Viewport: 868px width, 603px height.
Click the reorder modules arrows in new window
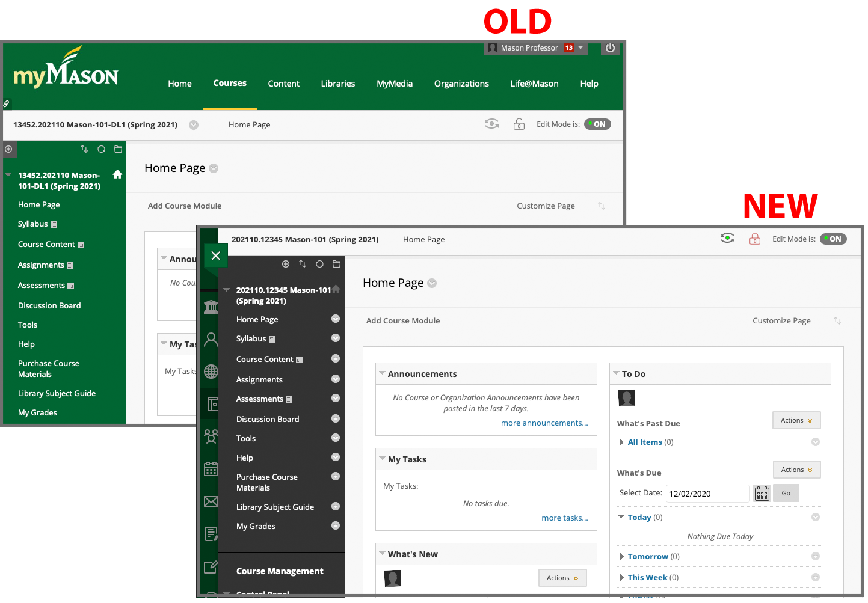coord(837,320)
